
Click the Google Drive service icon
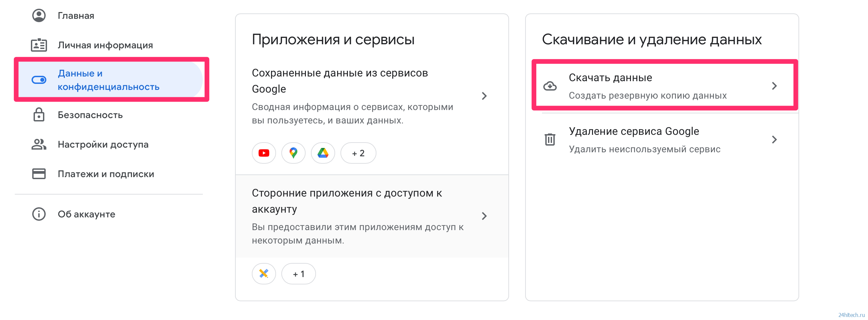(x=323, y=153)
